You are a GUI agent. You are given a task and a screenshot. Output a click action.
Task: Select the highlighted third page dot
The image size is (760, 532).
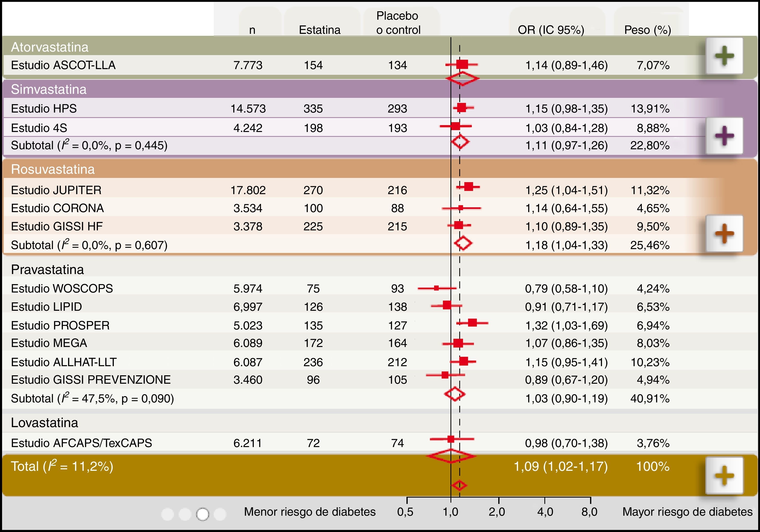pos(203,514)
